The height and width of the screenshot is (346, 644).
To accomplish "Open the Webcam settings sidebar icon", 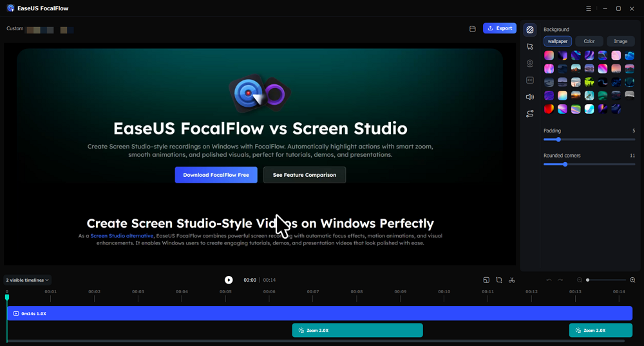I will pos(530,63).
